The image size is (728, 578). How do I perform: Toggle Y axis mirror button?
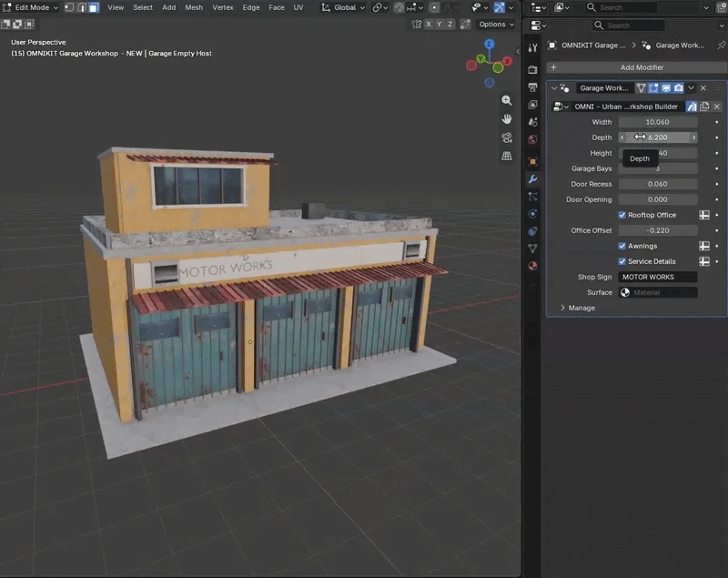(x=439, y=25)
